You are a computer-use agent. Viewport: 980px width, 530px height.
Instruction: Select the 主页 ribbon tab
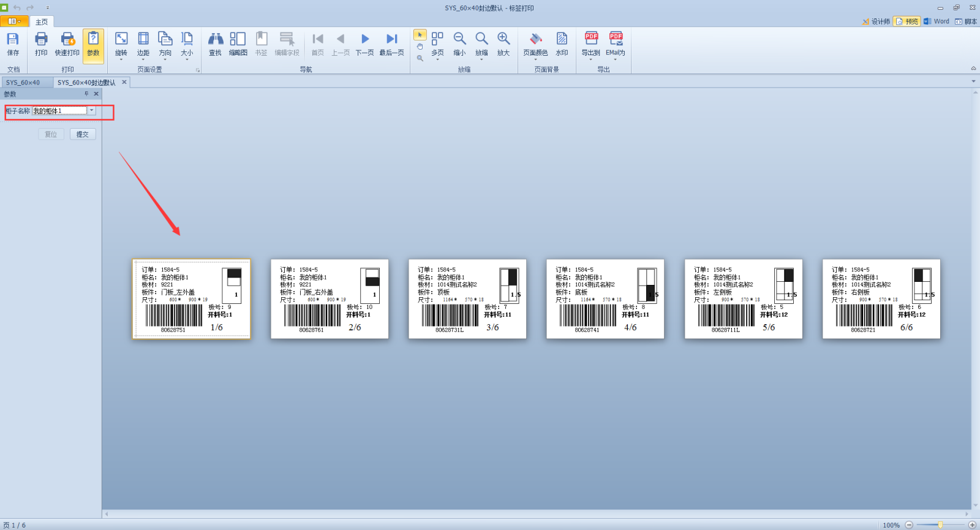click(42, 22)
